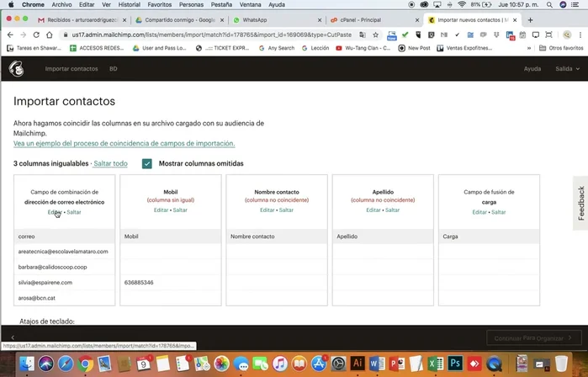Open the import matching example link
Image resolution: width=588 pixels, height=377 pixels.
point(124,143)
